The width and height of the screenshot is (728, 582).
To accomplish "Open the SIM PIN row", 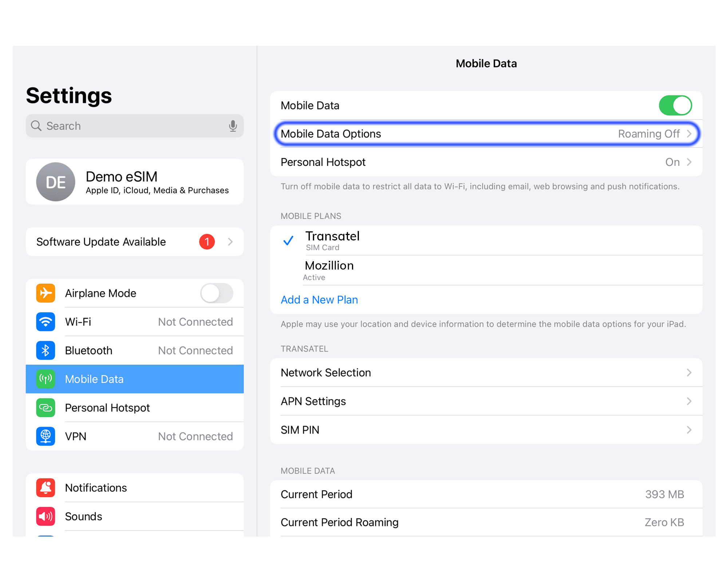I will click(x=486, y=430).
